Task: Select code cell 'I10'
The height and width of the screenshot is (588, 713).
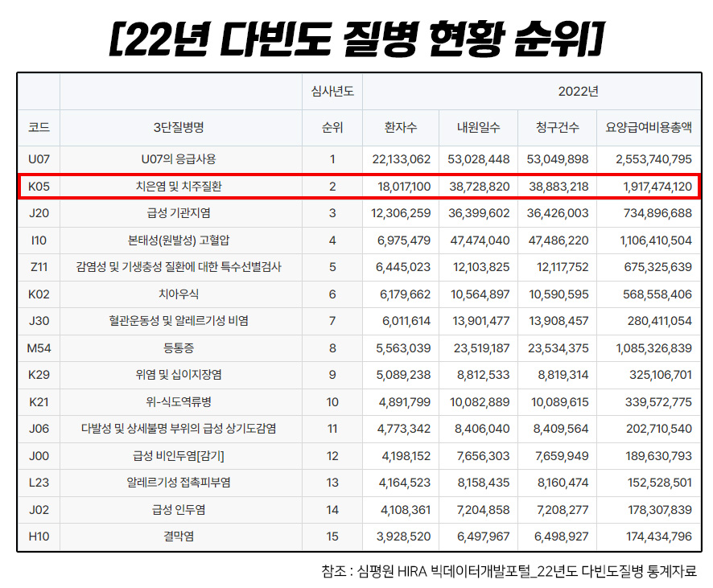Action: pyautogui.click(x=39, y=241)
